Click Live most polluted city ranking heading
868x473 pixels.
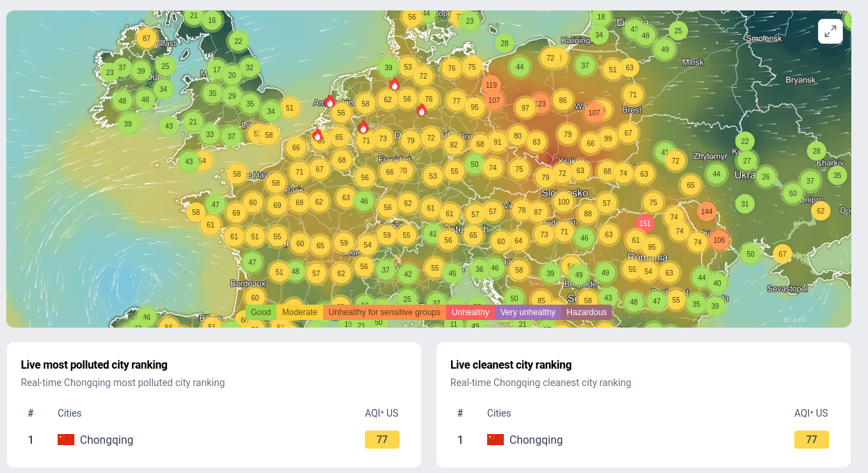[x=94, y=364]
